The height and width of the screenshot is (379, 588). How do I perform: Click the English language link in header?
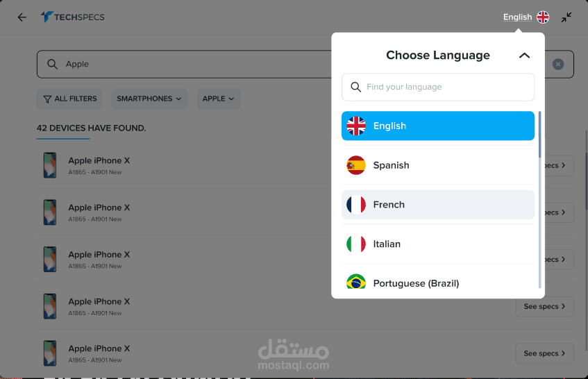[517, 17]
